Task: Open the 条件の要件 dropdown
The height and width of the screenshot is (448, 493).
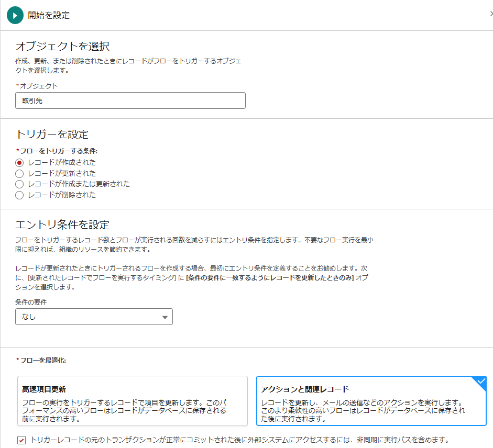Action: (94, 317)
